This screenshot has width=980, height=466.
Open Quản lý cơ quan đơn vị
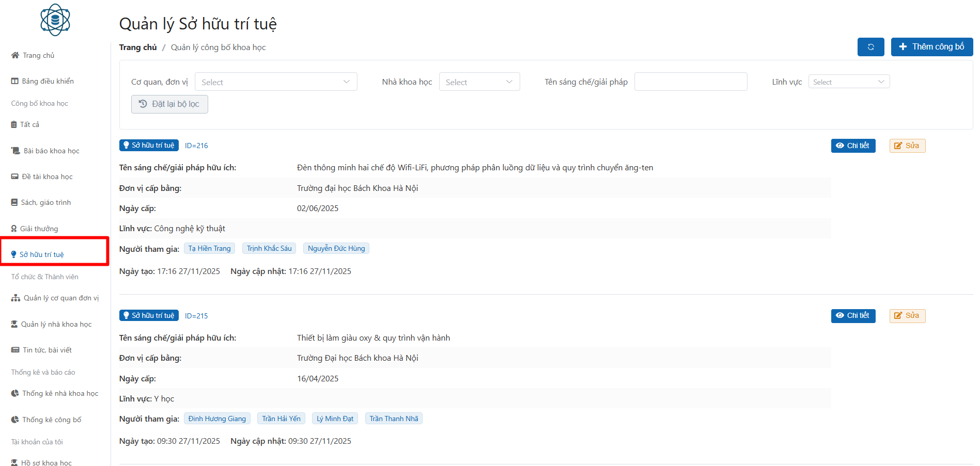pos(60,298)
